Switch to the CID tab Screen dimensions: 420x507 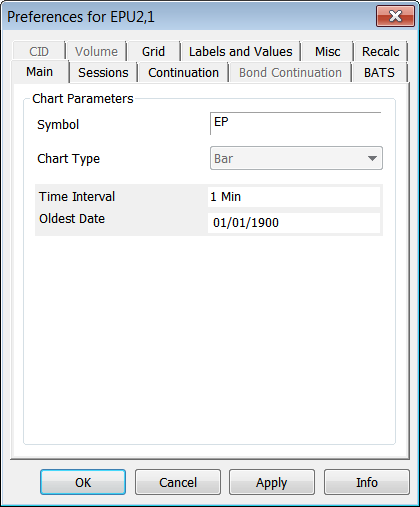(39, 52)
